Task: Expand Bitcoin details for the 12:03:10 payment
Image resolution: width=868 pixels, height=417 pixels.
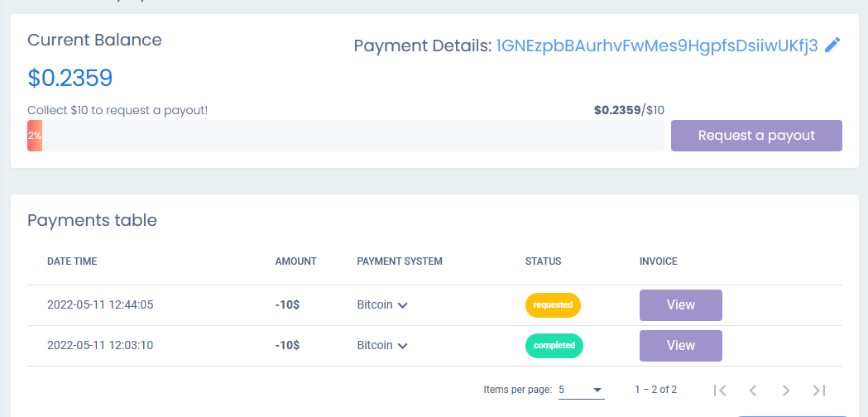Action: pos(402,346)
